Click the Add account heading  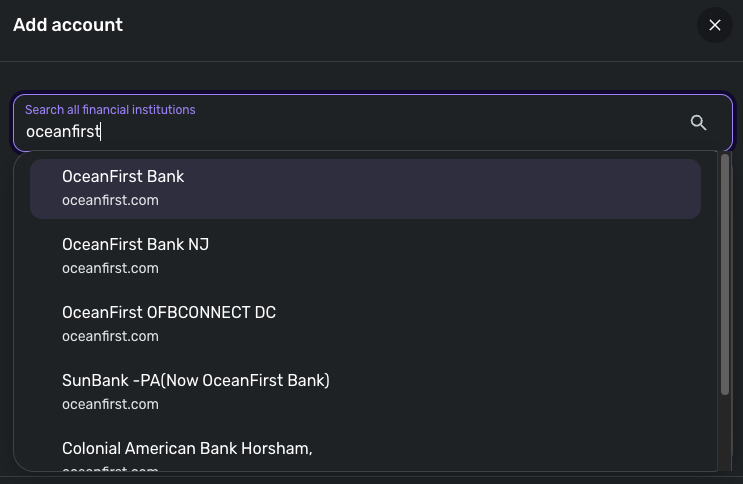coord(68,25)
